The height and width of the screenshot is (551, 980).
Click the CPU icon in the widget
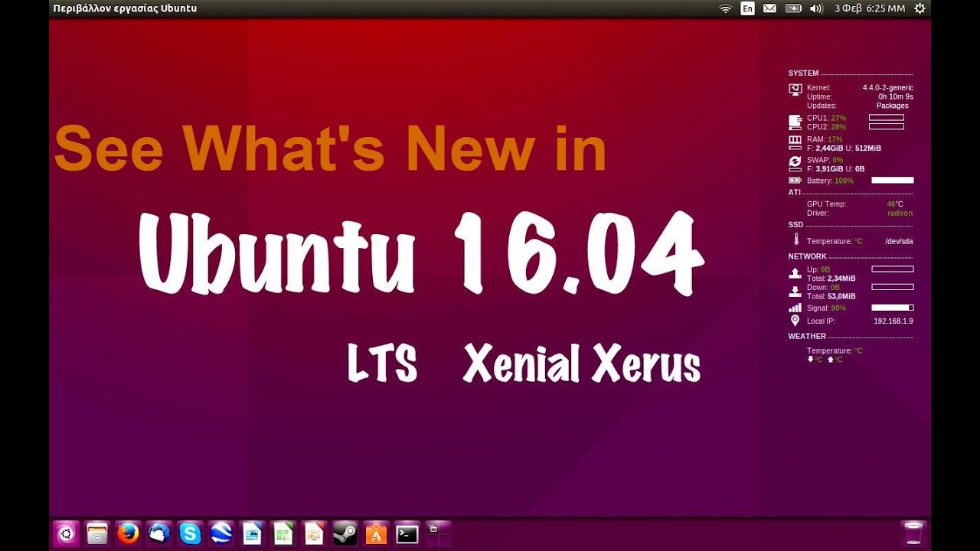coord(795,122)
